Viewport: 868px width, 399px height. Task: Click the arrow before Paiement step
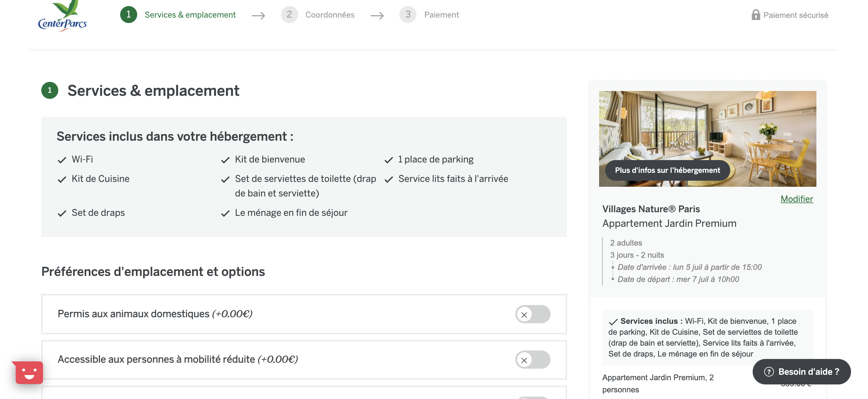377,15
